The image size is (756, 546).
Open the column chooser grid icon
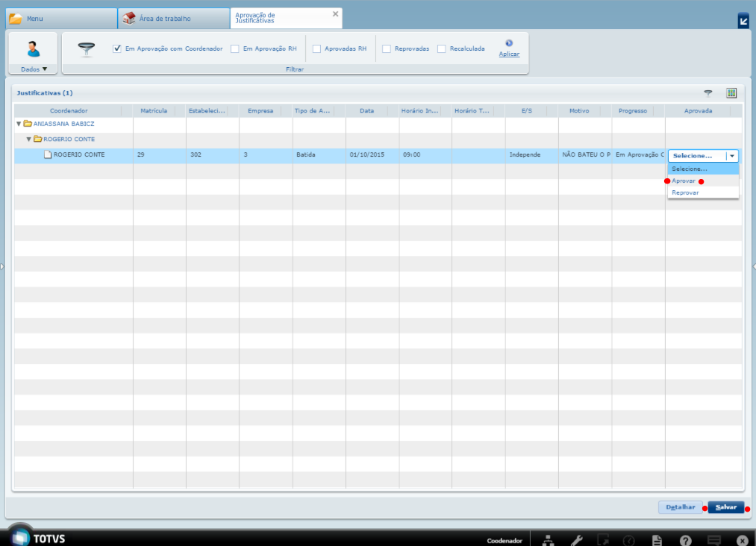coord(731,93)
